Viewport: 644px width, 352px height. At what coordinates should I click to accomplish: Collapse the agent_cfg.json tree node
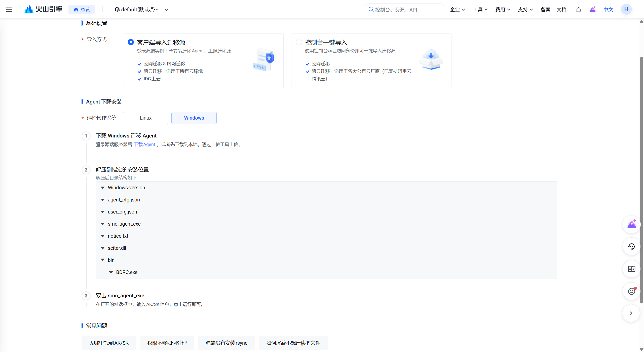click(103, 200)
